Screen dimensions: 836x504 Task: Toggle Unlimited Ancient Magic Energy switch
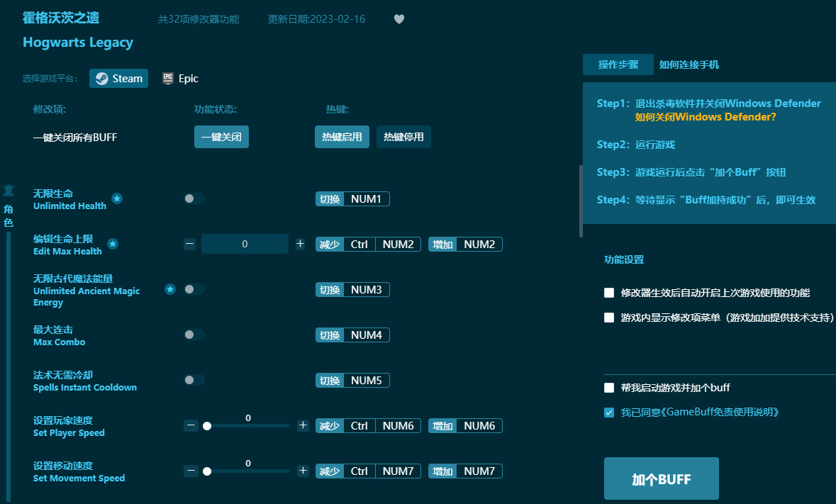(194, 289)
